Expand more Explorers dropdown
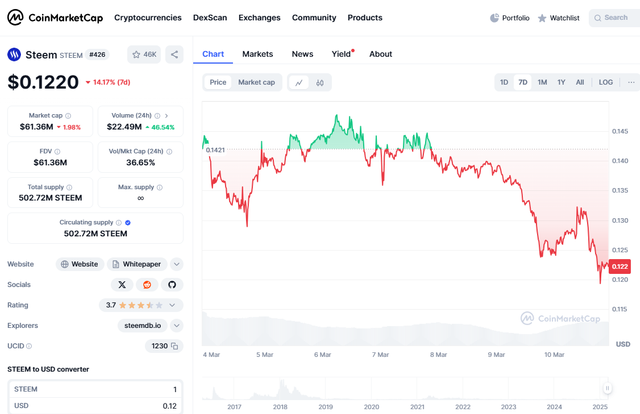640x414 pixels. [176, 325]
